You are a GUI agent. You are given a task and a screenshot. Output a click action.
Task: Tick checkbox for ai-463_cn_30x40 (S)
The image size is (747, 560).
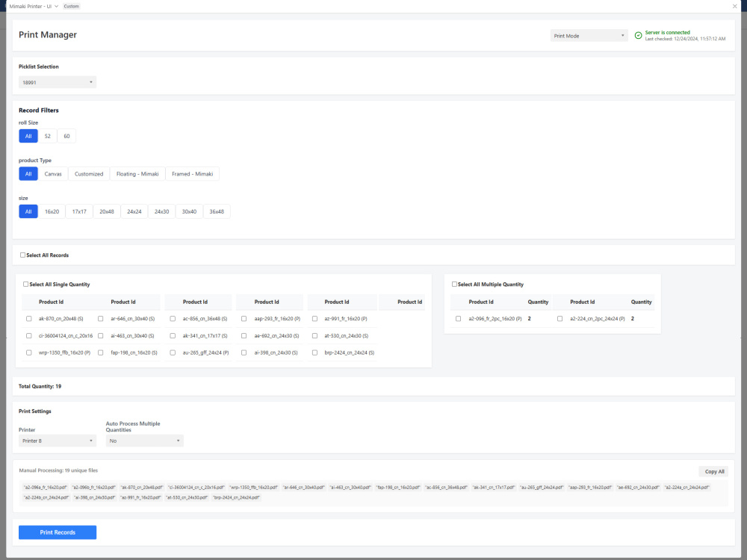click(x=101, y=336)
